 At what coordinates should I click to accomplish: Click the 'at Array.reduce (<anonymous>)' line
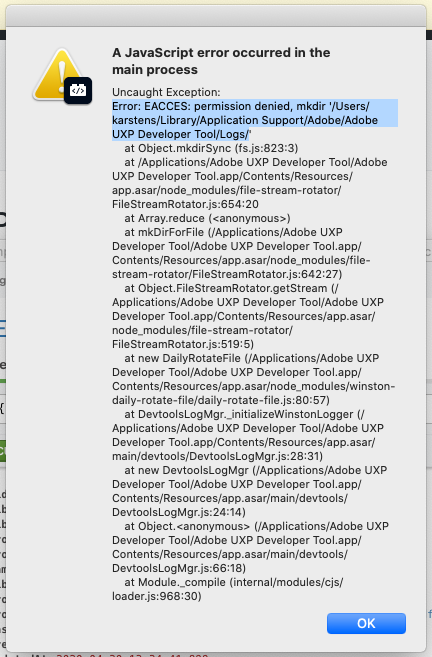(207, 218)
